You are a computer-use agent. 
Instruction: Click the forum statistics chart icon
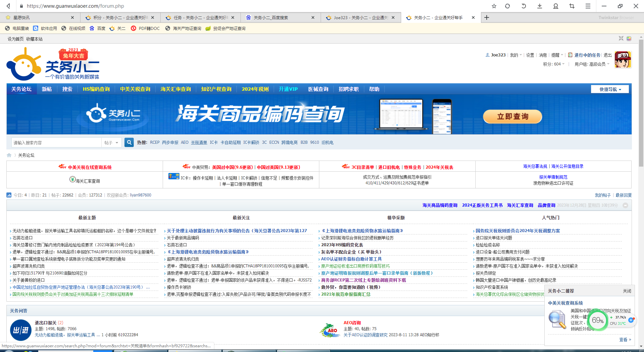[9, 195]
